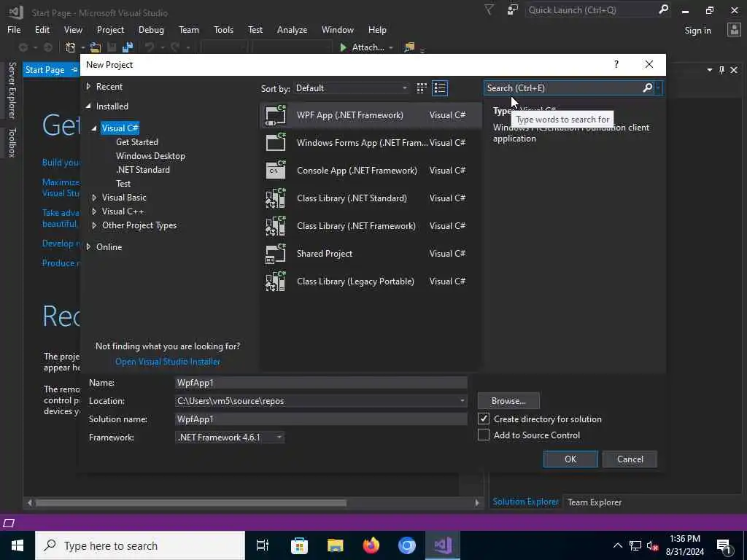Switch template view to small icons

pos(422,88)
